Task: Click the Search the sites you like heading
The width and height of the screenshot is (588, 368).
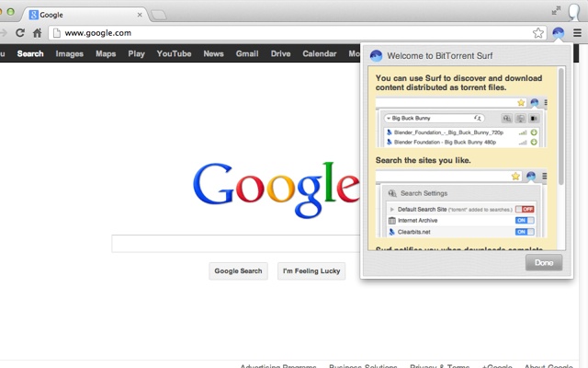Action: 423,160
